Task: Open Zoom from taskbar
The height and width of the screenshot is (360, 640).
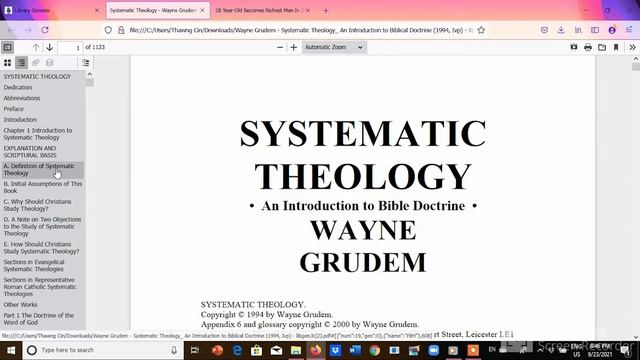Action: [x=433, y=350]
